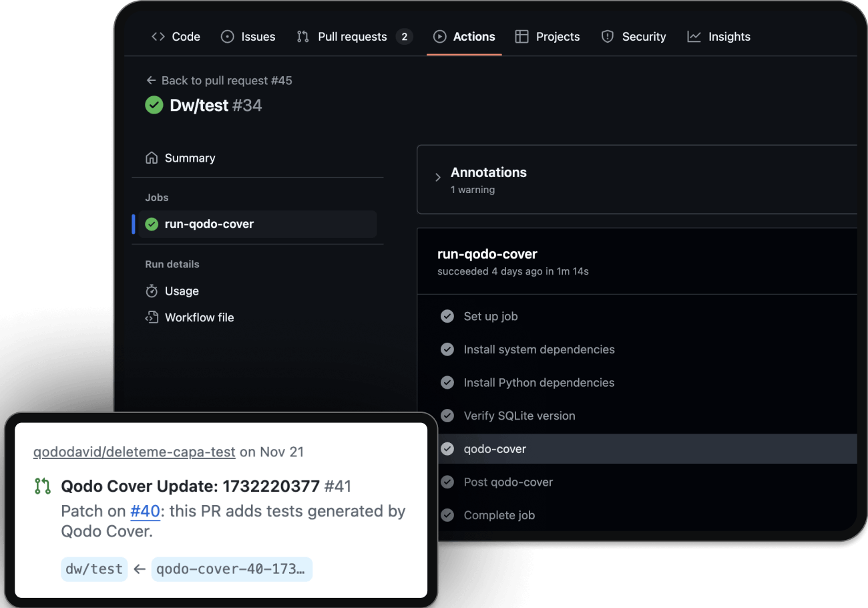
Task: Click the Jobs section heading
Action: click(157, 198)
